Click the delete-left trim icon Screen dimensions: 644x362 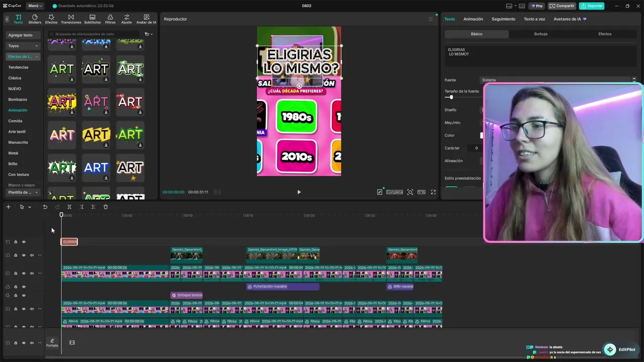[82, 207]
